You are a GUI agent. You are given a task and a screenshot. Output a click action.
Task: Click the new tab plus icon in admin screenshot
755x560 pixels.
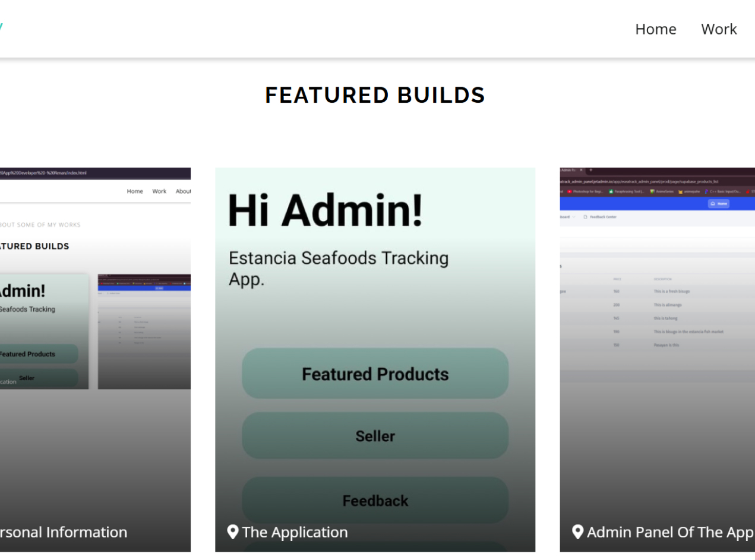[x=591, y=170]
